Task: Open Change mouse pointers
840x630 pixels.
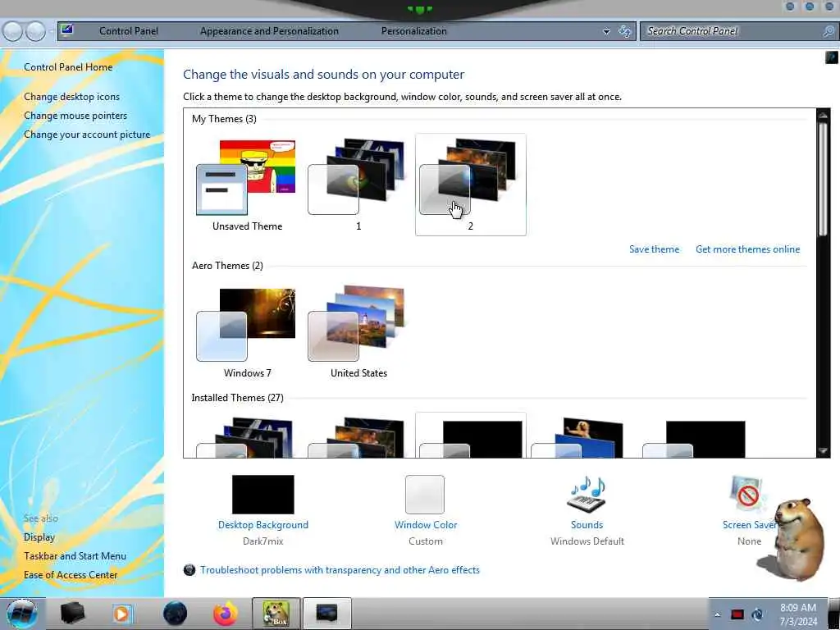Action: 75,116
